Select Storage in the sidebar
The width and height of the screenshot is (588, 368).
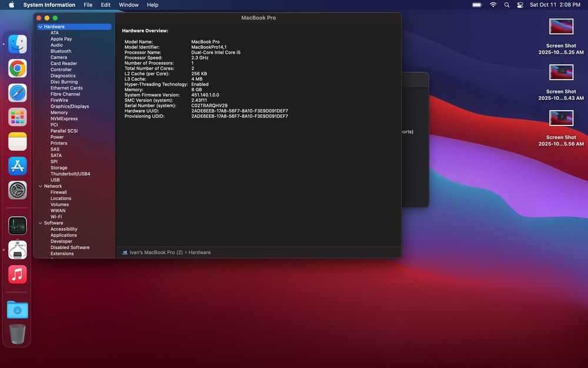(59, 168)
